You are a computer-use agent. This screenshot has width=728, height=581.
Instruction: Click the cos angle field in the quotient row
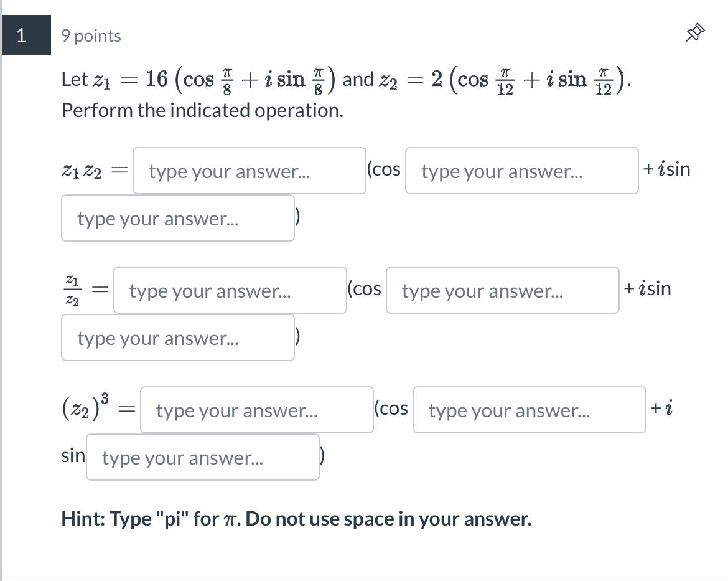[x=502, y=290]
